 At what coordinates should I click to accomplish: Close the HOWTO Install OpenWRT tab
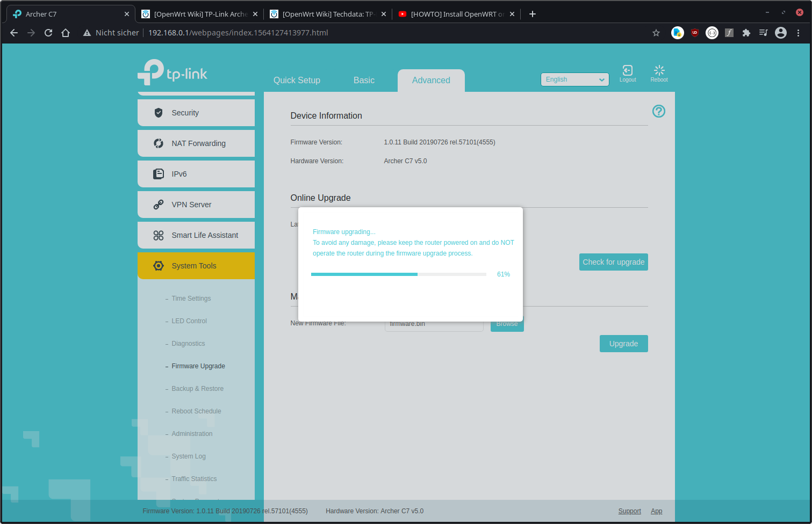tap(512, 14)
